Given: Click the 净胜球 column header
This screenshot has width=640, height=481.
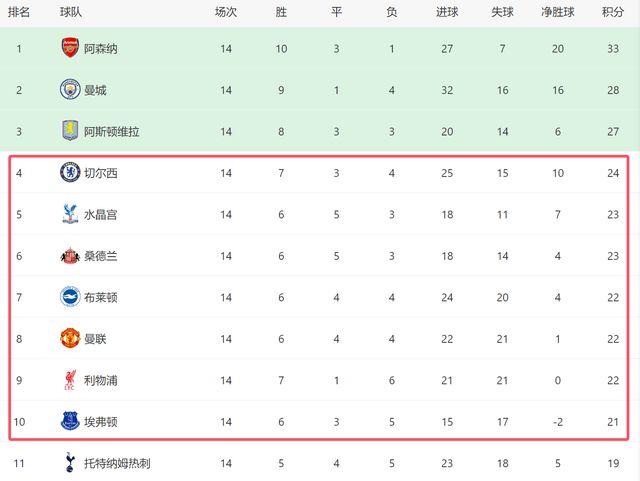Looking at the screenshot, I should coord(557,12).
